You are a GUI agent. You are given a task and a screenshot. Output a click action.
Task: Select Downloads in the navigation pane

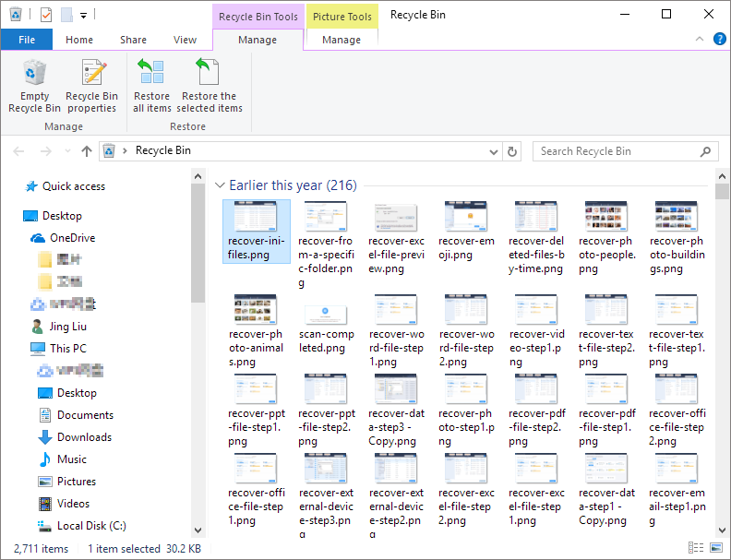click(x=84, y=437)
